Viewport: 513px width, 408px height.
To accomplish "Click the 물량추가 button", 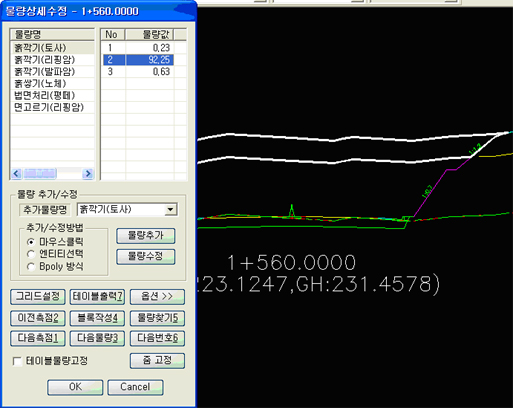I will point(146,236).
